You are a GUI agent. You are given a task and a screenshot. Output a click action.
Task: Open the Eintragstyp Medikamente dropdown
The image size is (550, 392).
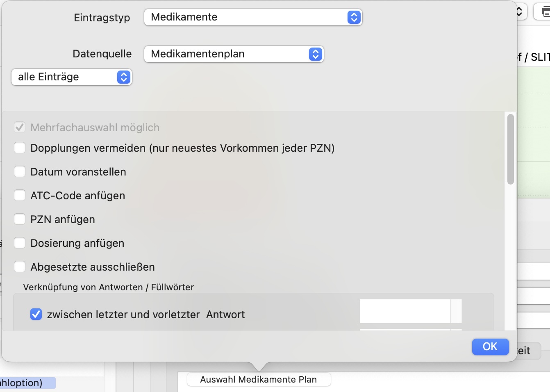coord(253,17)
